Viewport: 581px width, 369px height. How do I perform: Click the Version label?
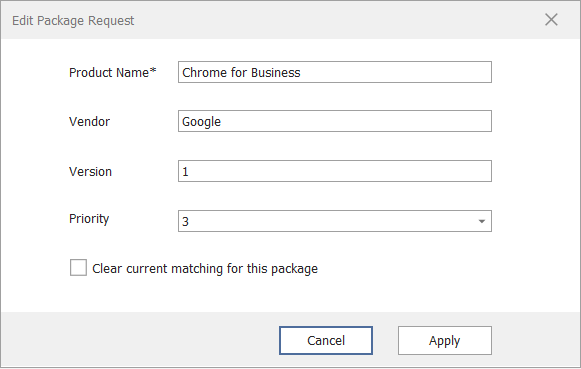click(x=90, y=172)
